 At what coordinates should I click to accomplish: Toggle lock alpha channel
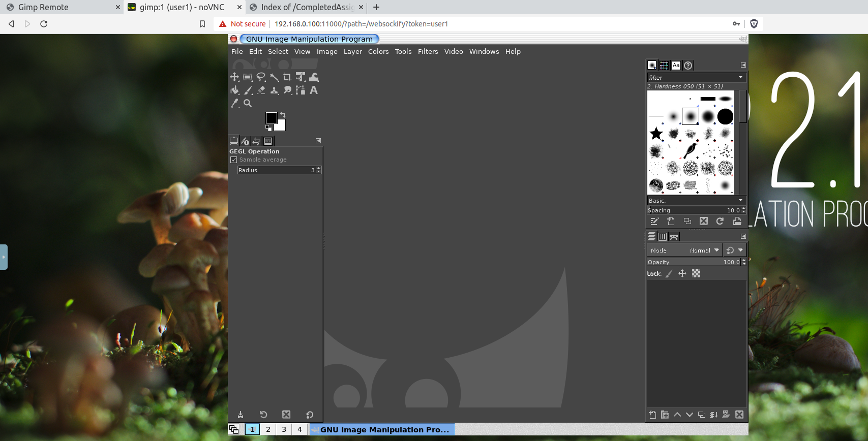click(696, 273)
